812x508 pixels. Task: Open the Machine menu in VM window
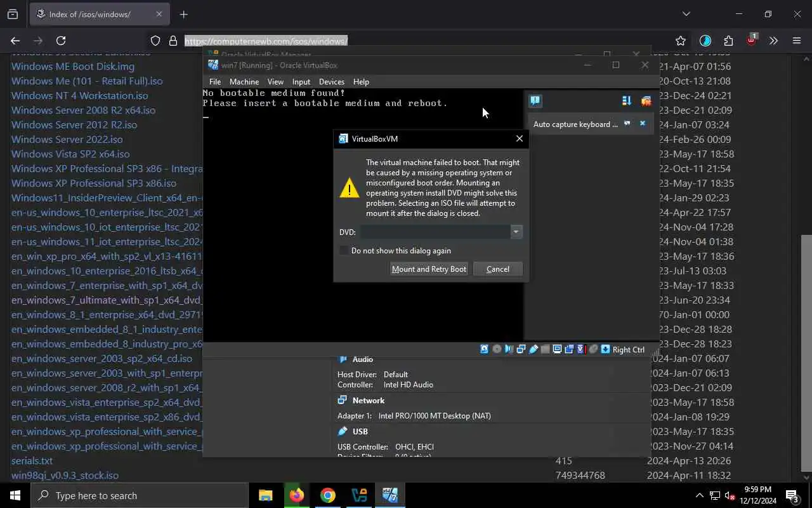tap(244, 81)
